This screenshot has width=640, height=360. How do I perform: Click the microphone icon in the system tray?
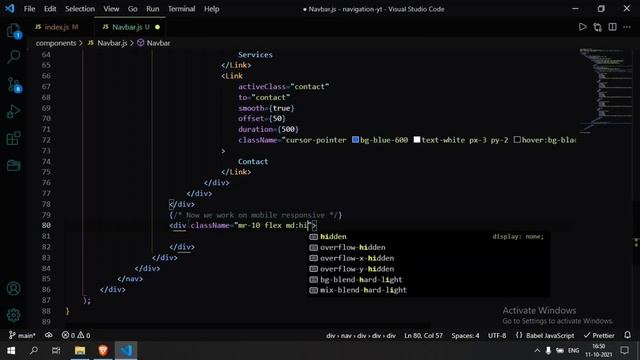point(548,351)
